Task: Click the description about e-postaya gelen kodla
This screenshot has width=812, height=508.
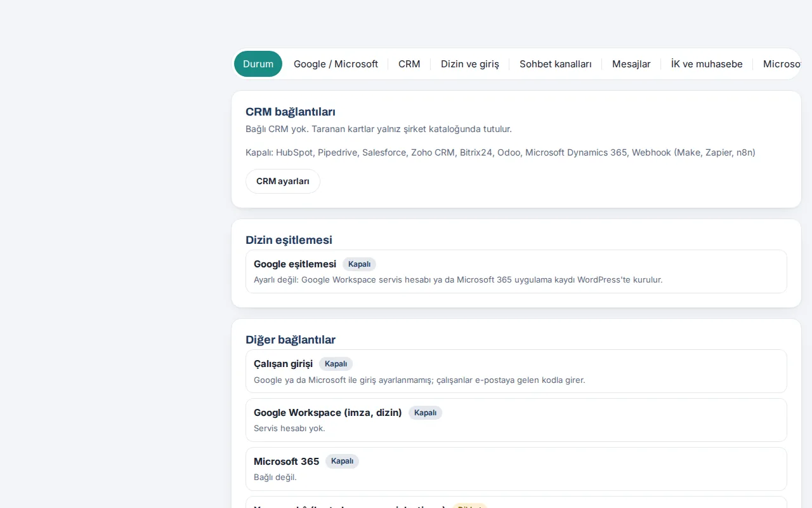Action: [x=419, y=380]
